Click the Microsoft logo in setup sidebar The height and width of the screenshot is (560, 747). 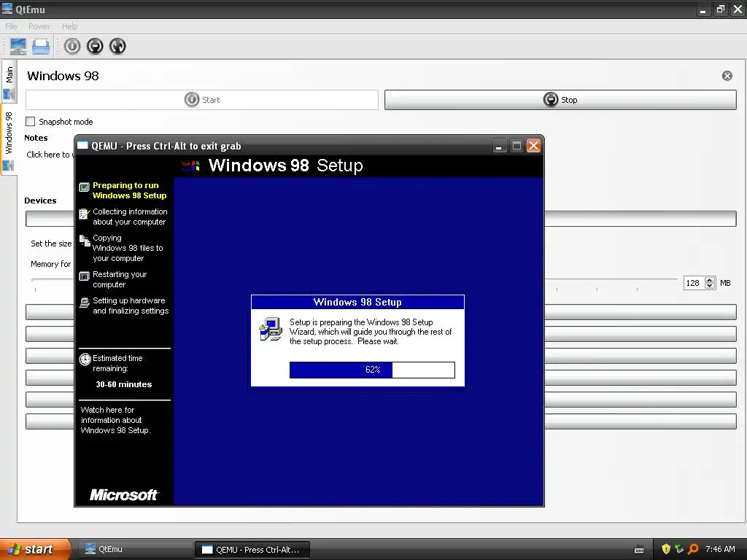(124, 495)
